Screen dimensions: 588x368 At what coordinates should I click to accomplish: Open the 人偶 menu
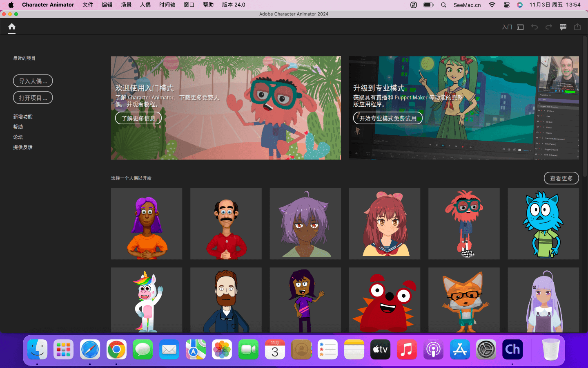click(x=145, y=5)
